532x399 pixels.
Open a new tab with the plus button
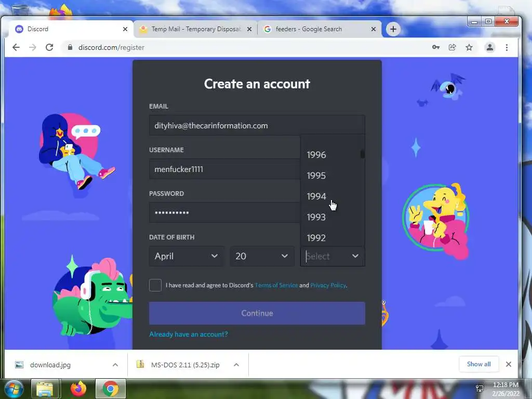393,29
